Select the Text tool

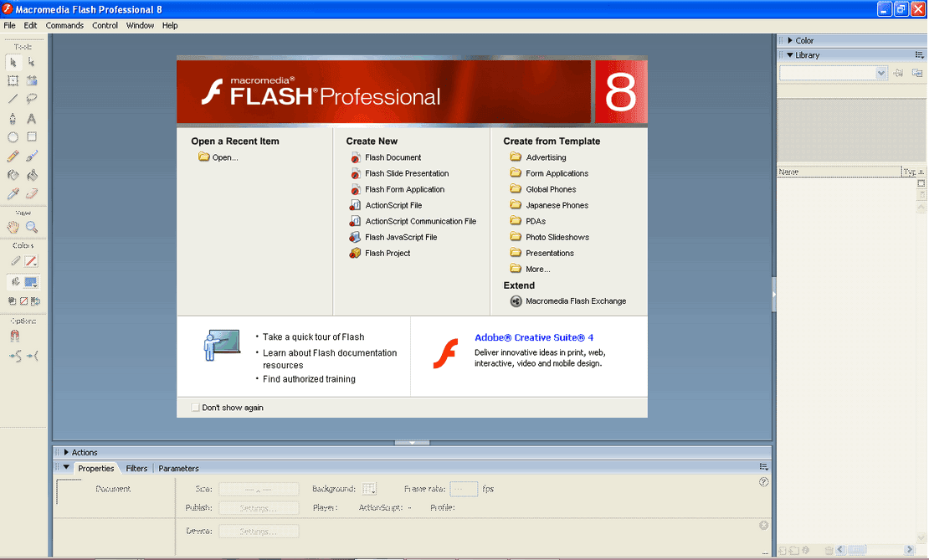point(32,119)
